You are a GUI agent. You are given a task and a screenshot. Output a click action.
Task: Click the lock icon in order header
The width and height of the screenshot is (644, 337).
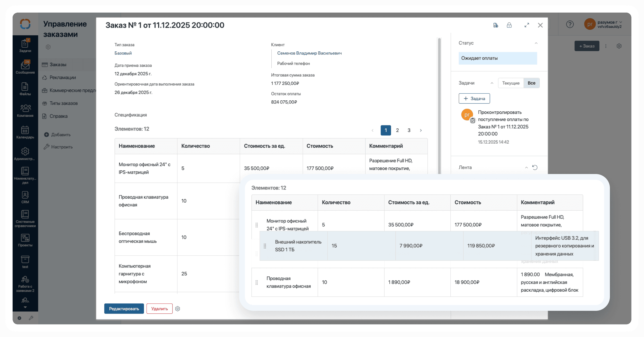[509, 25]
